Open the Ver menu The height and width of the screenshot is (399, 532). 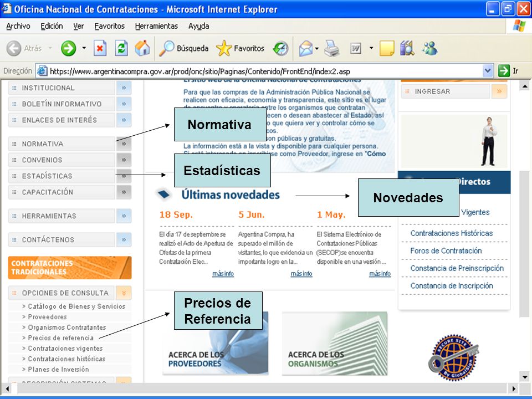[78, 26]
